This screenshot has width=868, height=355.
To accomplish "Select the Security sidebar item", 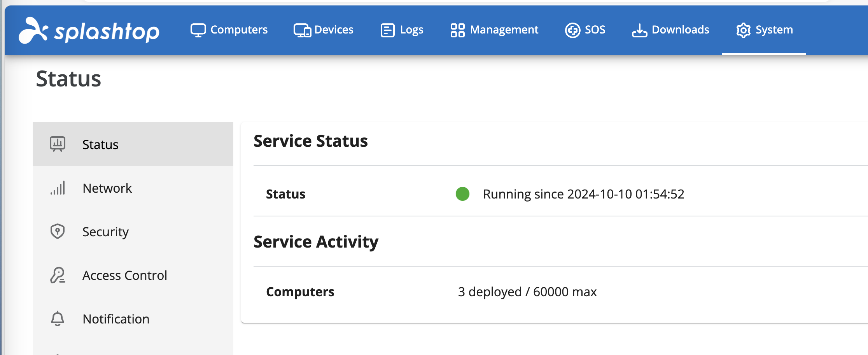I will [x=133, y=232].
